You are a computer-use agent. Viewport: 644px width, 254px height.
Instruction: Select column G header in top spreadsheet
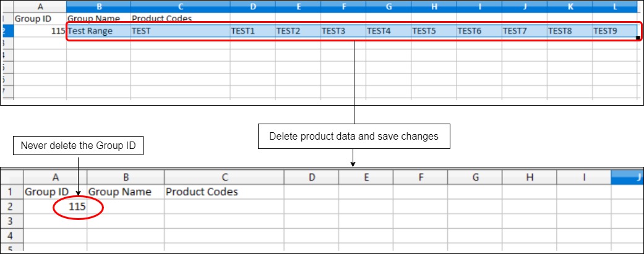(388, 6)
